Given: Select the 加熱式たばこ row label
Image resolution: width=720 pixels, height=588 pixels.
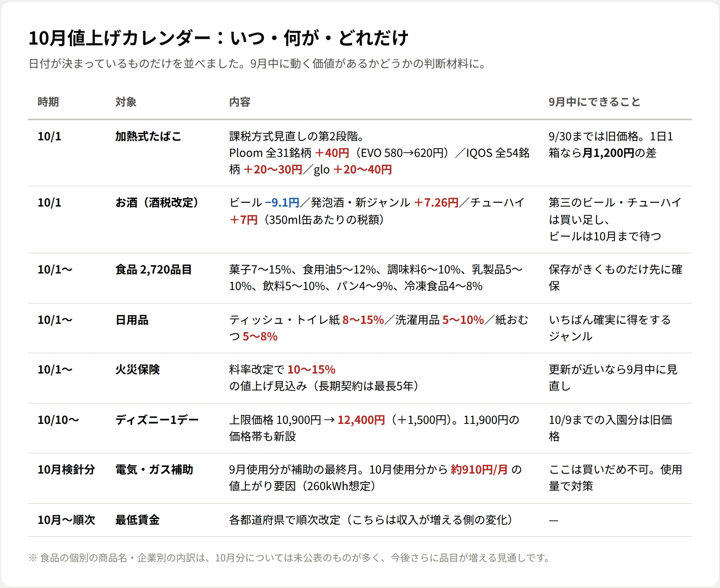Looking at the screenshot, I should (x=148, y=136).
